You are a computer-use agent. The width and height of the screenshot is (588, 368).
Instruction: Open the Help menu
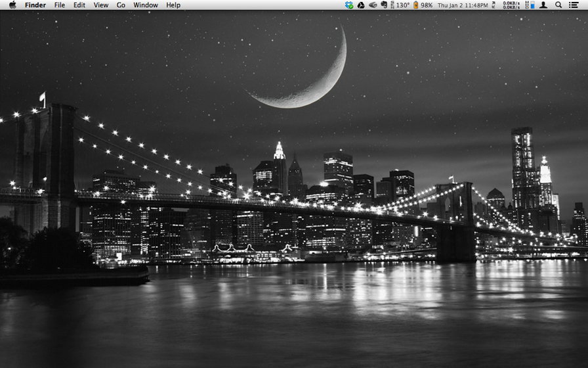click(173, 5)
